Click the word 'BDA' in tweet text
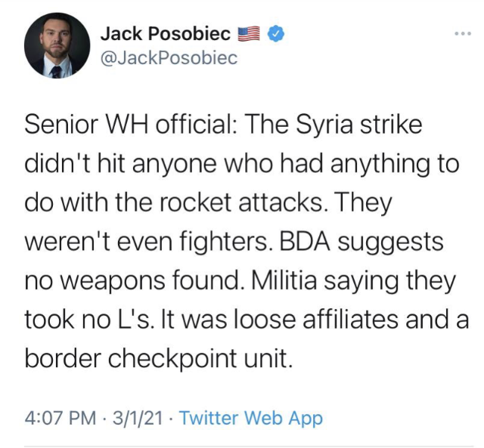The height and width of the screenshot is (448, 484). (x=305, y=242)
